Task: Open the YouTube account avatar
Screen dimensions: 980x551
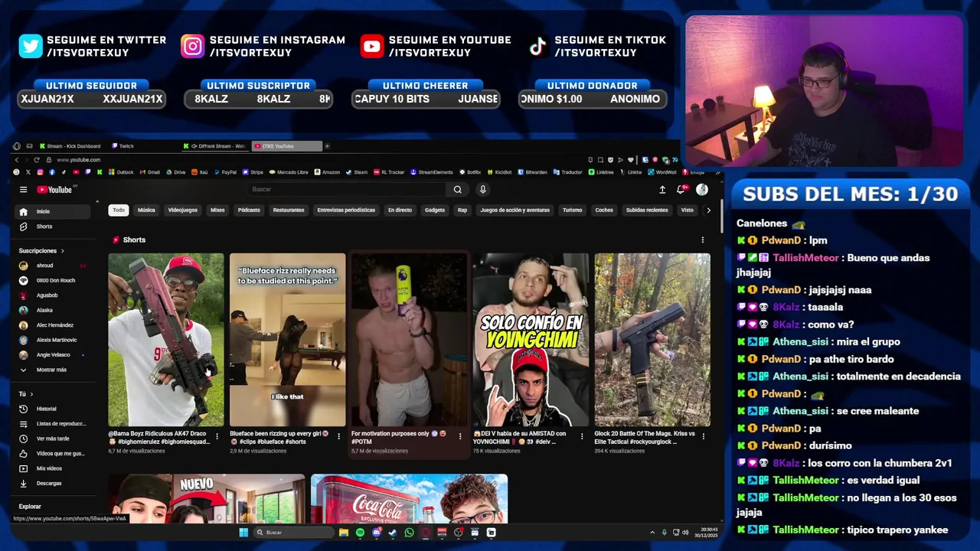Action: click(702, 190)
